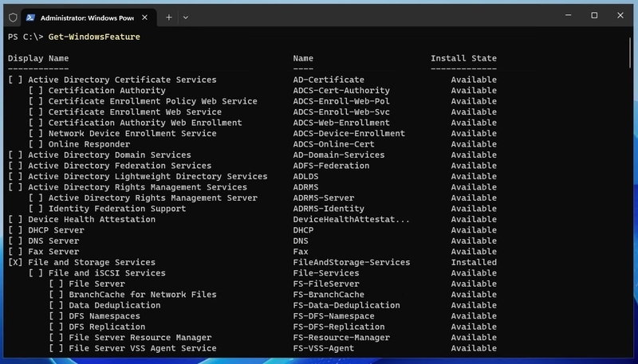Viewport: 638px width, 364px height.
Task: Click the Fax Server text
Action: coord(53,252)
